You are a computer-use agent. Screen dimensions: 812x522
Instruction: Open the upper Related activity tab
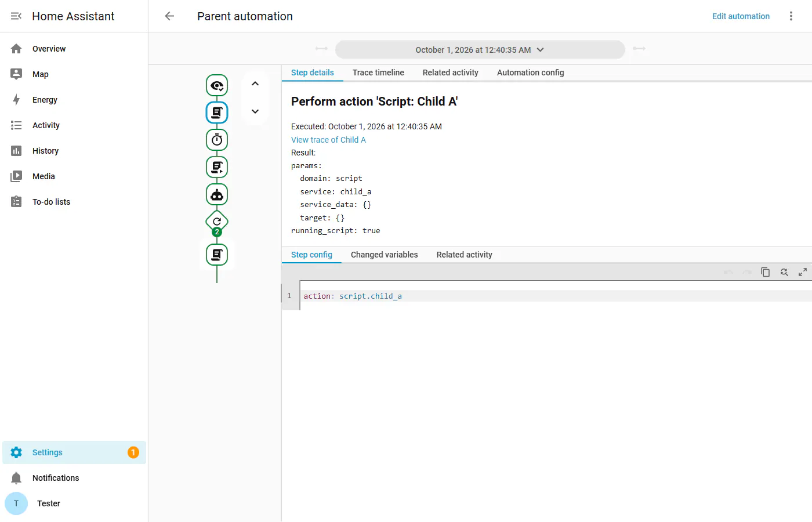click(451, 72)
